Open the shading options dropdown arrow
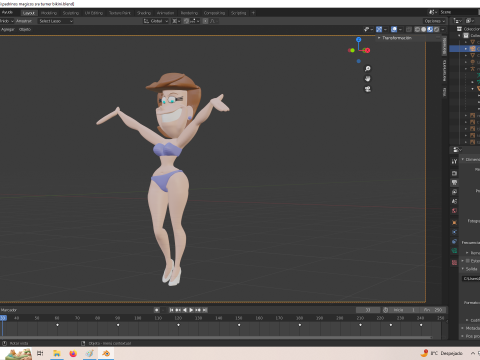Screen dimensions: 480x360 (443, 29)
